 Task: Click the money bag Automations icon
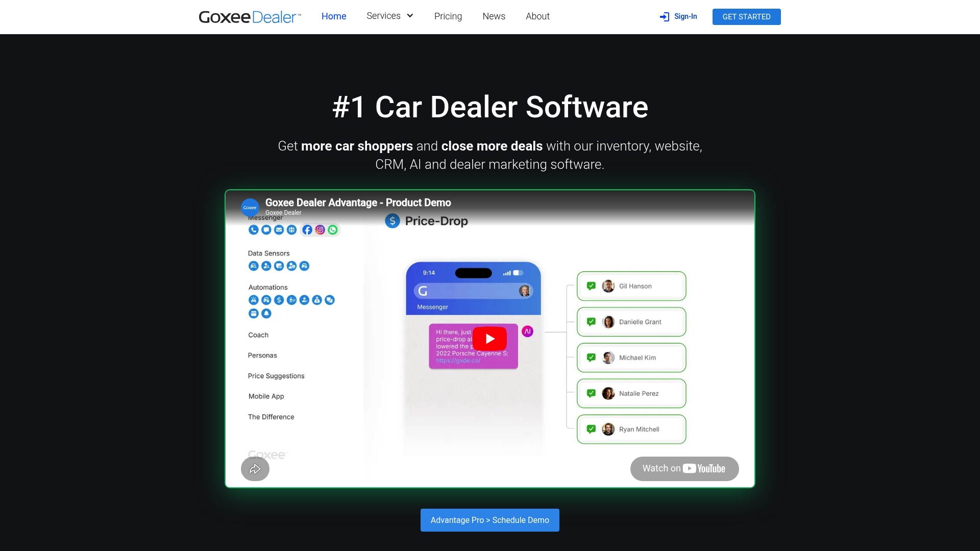(x=317, y=300)
